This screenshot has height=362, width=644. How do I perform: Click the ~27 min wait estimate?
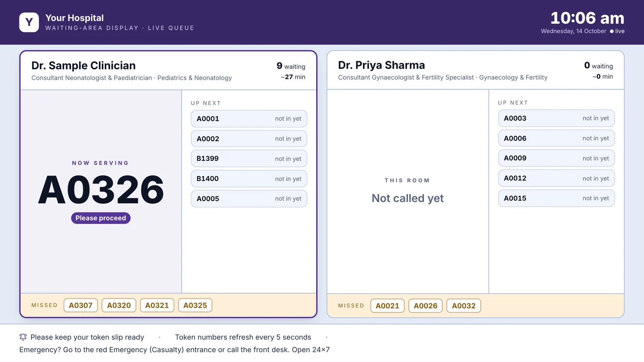pos(293,77)
